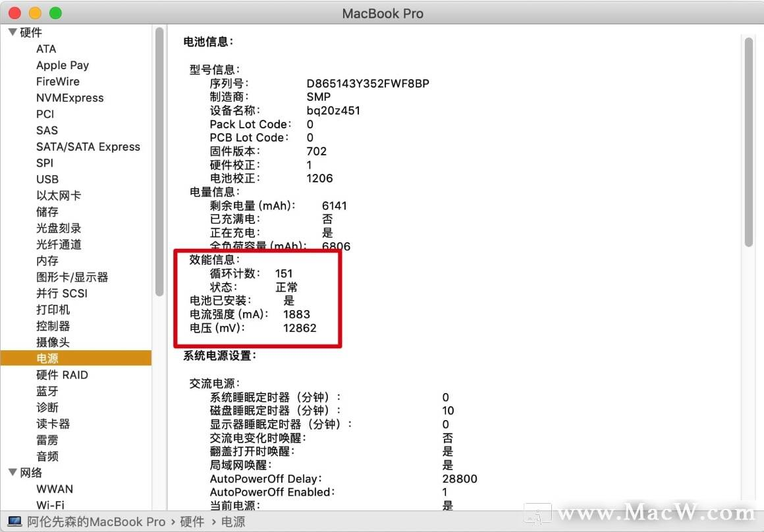Open the 光纤通道 entry

tap(59, 244)
